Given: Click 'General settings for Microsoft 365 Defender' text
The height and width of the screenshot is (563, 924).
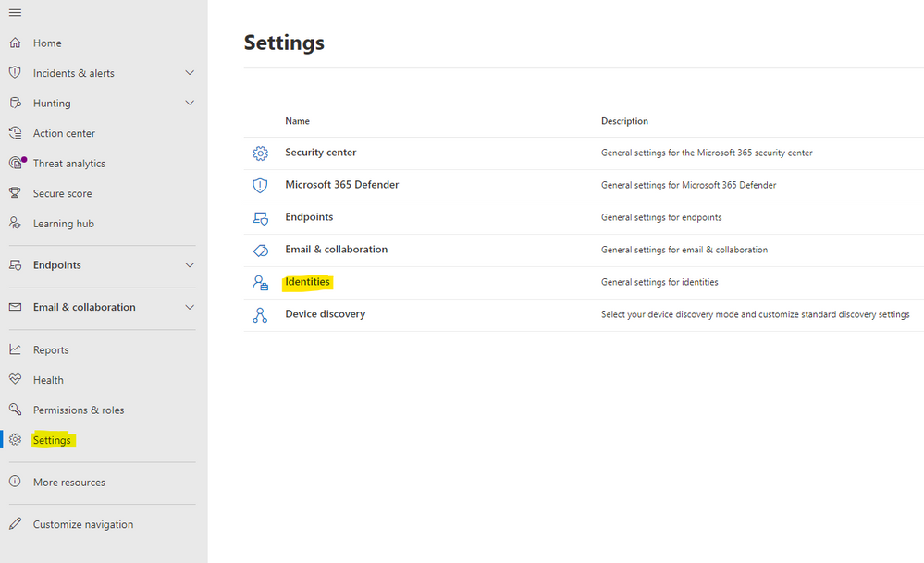Looking at the screenshot, I should (688, 185).
